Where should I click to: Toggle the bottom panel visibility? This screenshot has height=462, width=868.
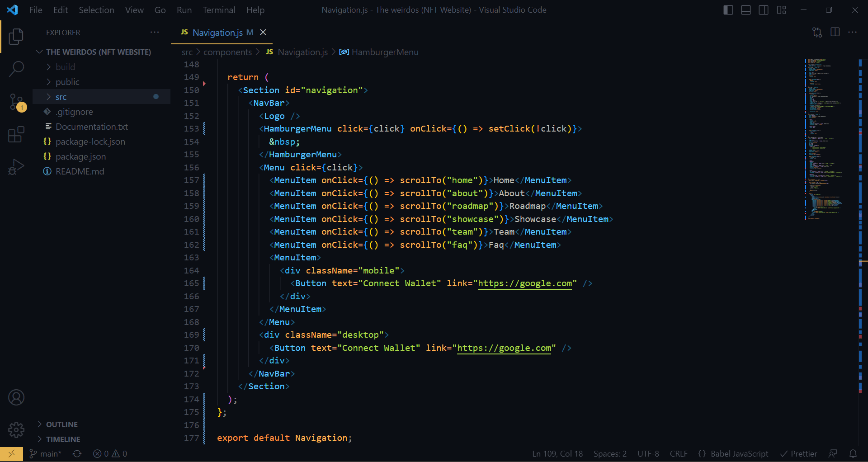(745, 9)
